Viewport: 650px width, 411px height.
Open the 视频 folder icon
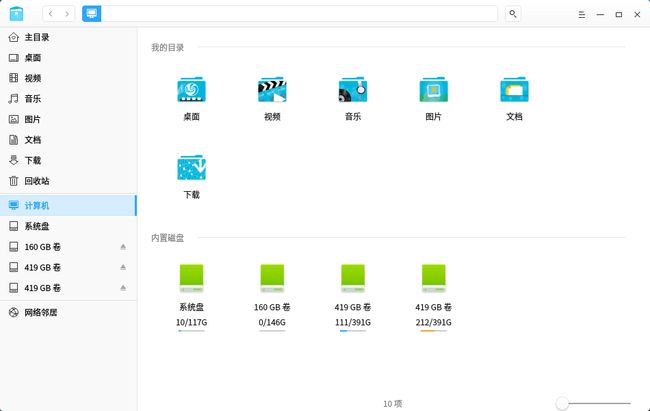[x=272, y=90]
